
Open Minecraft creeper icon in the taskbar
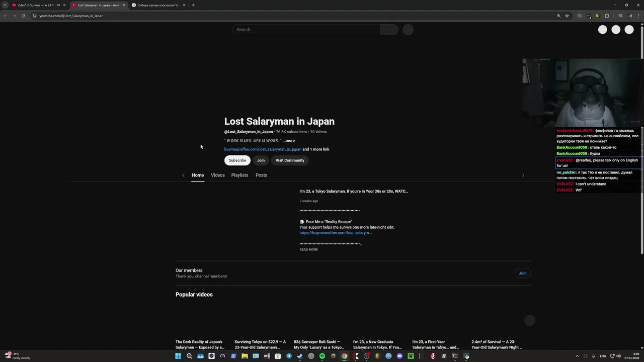click(411, 356)
